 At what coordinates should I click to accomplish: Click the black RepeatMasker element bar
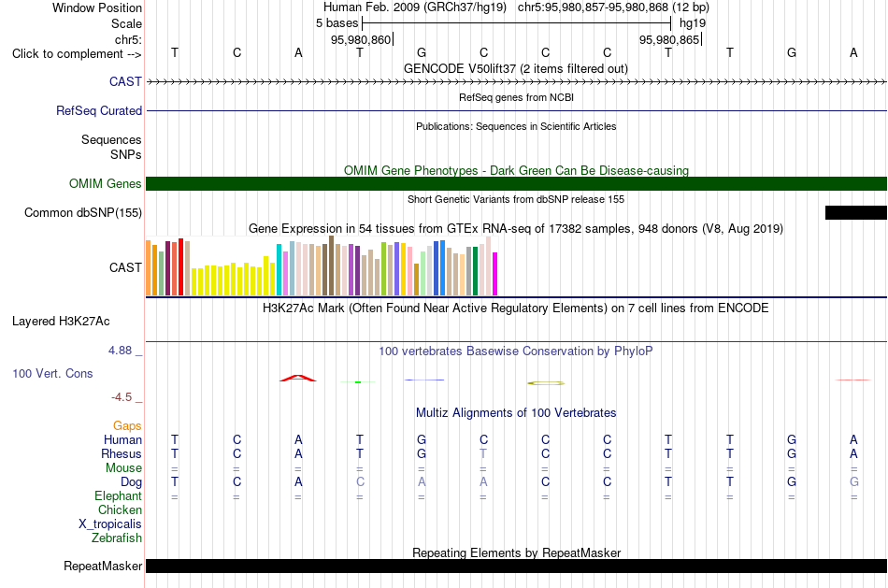(516, 566)
